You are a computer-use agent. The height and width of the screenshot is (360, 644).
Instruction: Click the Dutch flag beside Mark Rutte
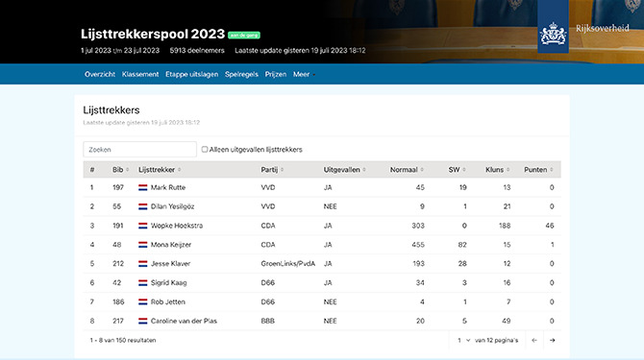[x=142, y=187]
